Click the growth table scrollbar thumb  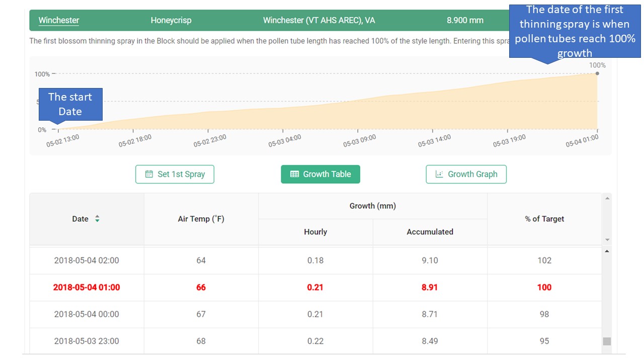click(607, 341)
